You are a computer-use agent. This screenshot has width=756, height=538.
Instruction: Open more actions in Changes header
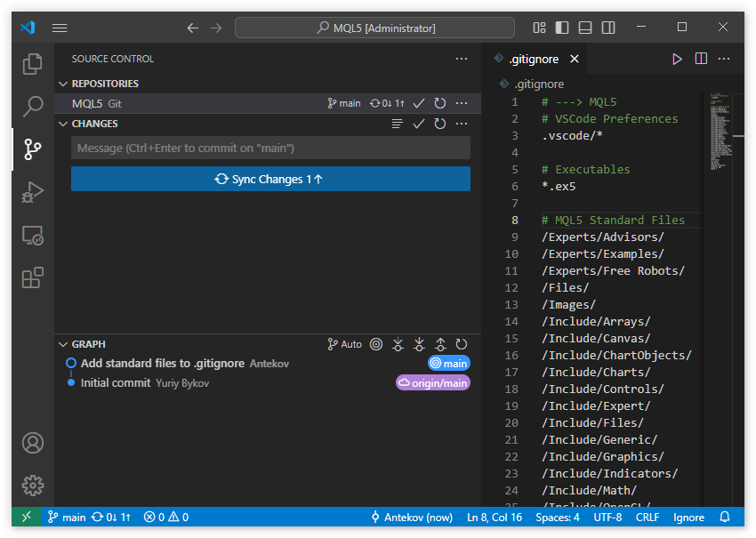coord(462,124)
